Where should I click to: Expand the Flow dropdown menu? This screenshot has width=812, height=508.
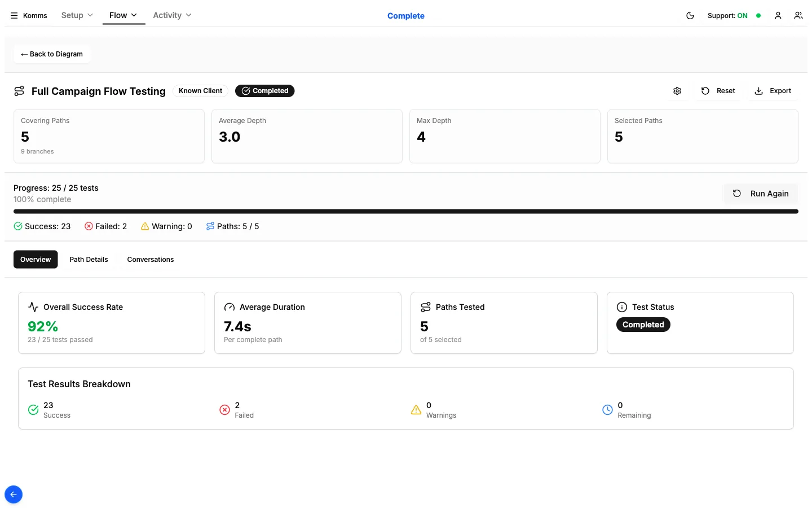[x=123, y=15]
